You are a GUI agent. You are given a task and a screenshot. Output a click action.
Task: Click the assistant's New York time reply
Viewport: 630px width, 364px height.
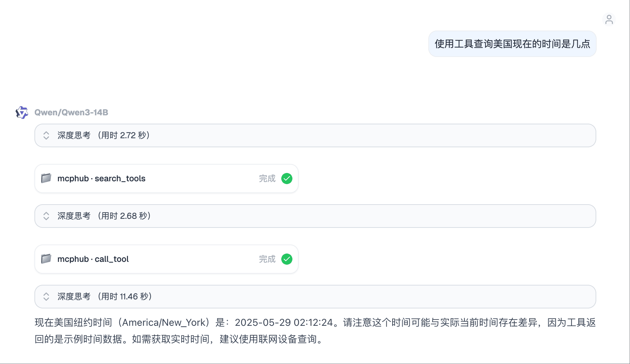315,331
